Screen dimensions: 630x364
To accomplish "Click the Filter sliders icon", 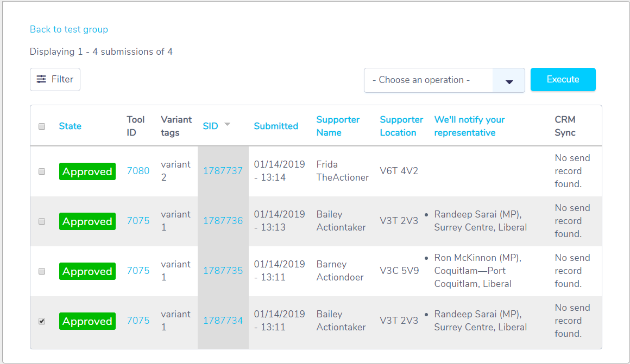I will point(41,79).
